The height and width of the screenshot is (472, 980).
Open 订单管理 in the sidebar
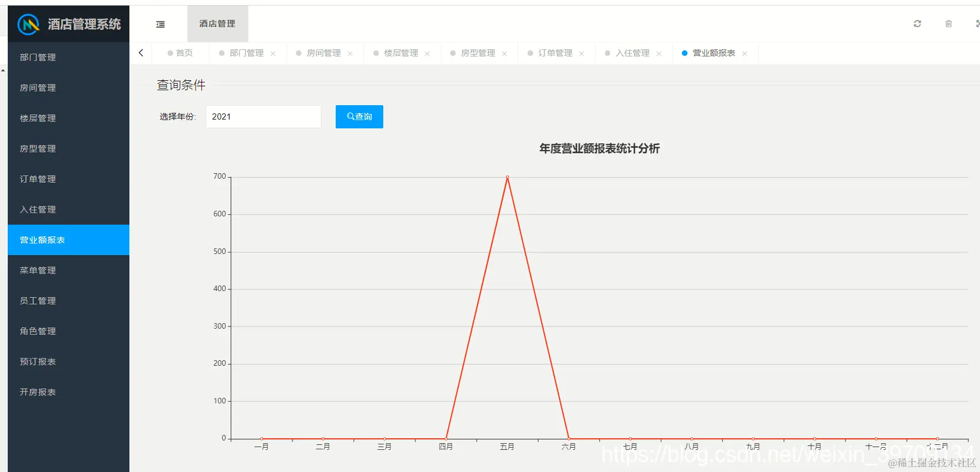tap(69, 179)
